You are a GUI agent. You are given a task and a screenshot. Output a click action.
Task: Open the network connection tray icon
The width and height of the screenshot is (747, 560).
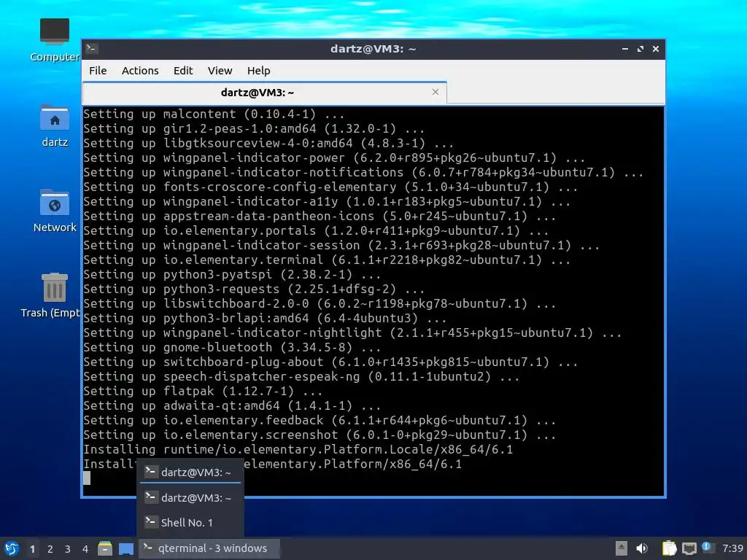(x=689, y=548)
